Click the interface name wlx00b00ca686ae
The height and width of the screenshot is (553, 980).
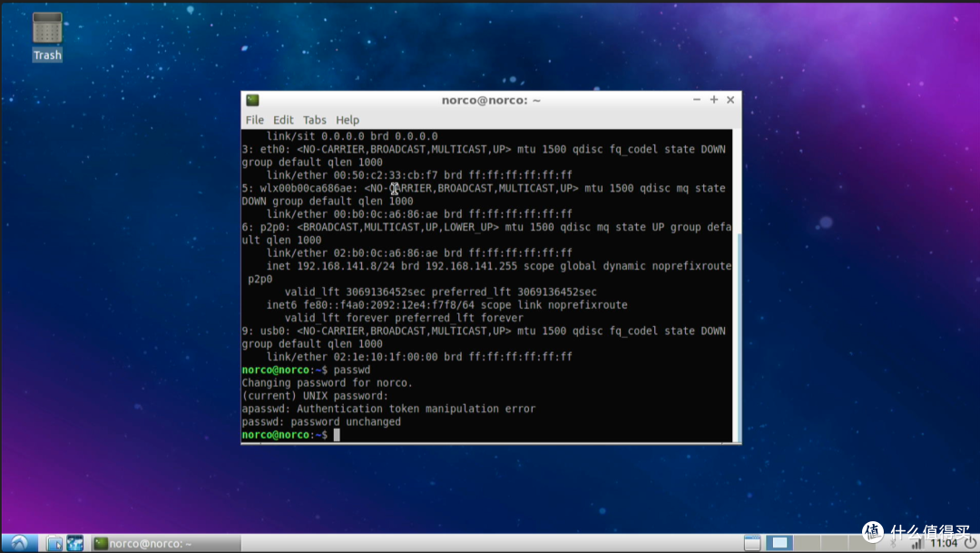(x=307, y=188)
